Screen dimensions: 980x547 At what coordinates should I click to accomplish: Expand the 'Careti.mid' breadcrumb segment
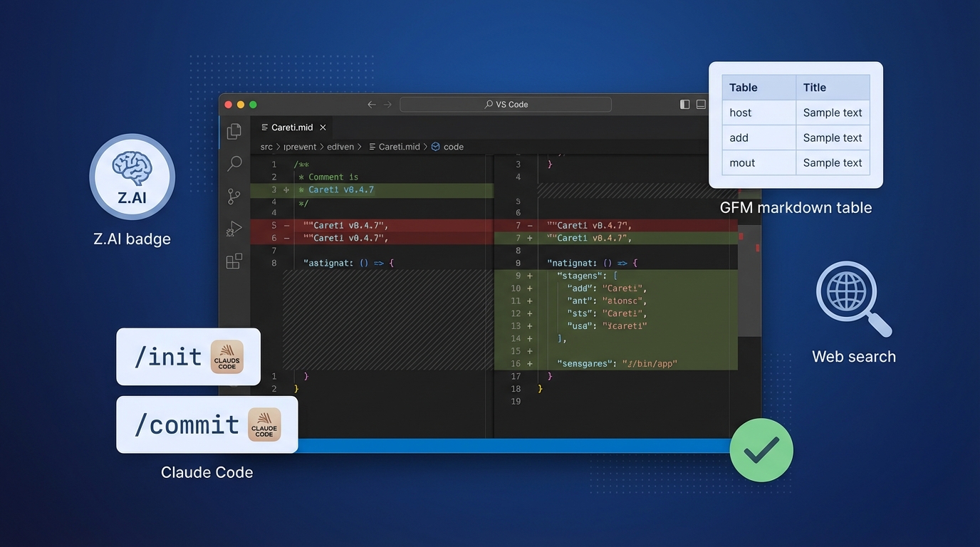coord(399,147)
